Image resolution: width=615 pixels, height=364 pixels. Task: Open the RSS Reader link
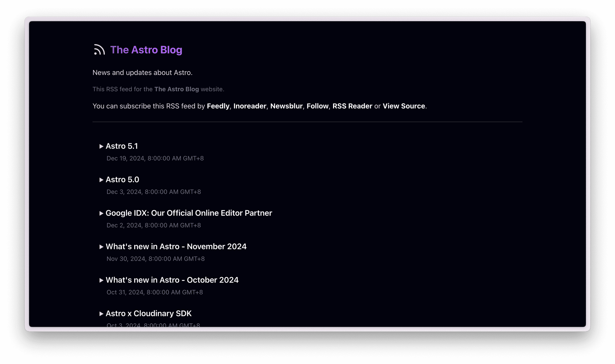click(x=352, y=106)
